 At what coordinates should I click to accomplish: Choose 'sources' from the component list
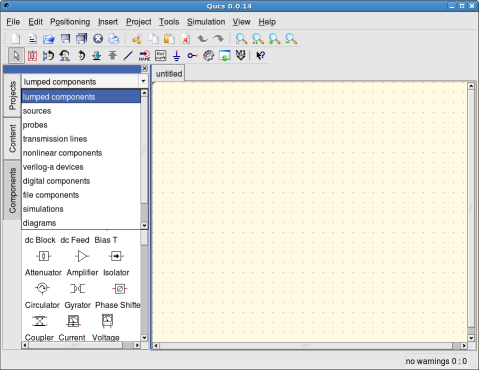pyautogui.click(x=81, y=111)
